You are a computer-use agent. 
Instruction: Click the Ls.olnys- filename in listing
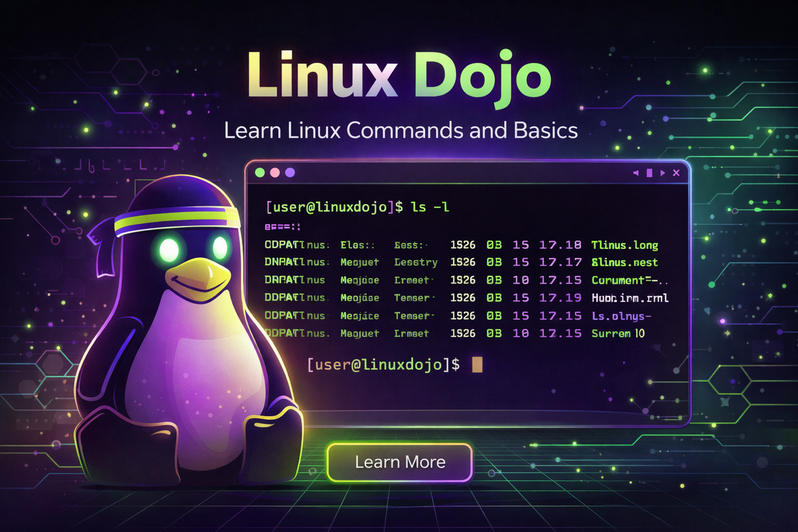coord(621,316)
